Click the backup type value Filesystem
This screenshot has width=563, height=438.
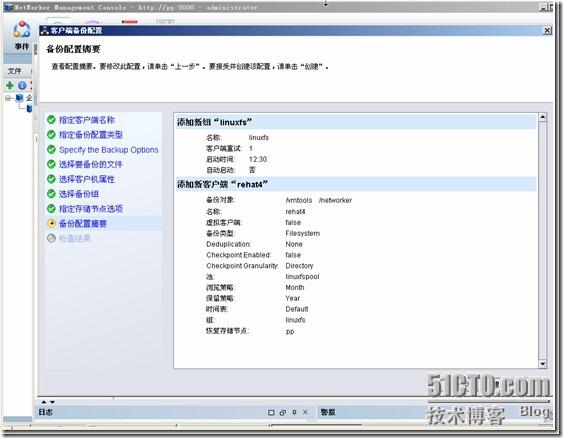click(302, 233)
